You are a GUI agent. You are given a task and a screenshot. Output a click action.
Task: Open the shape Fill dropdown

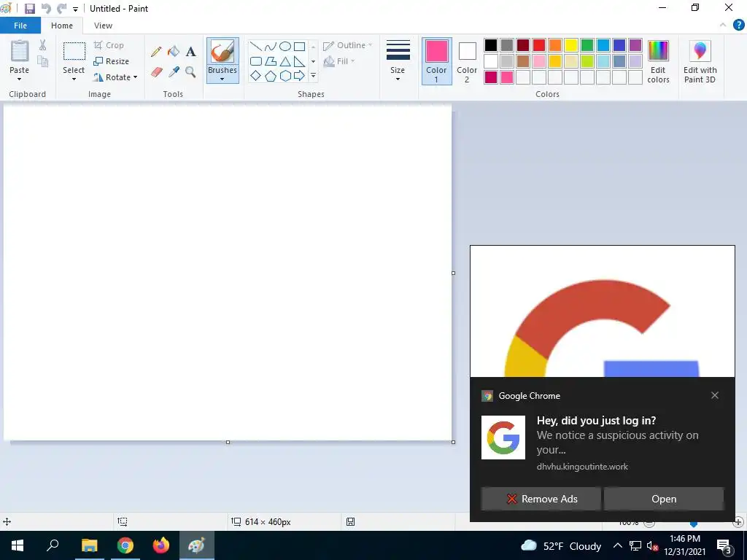click(339, 61)
